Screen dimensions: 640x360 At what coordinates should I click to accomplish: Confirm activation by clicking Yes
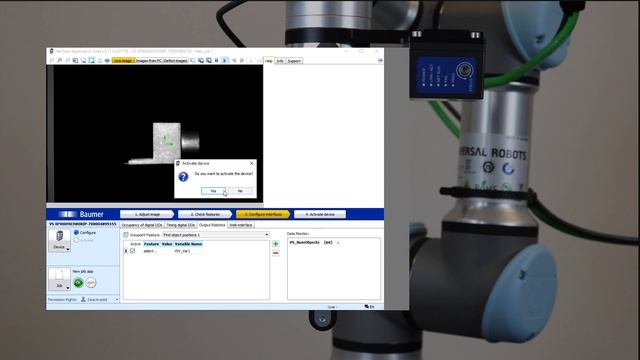point(213,191)
